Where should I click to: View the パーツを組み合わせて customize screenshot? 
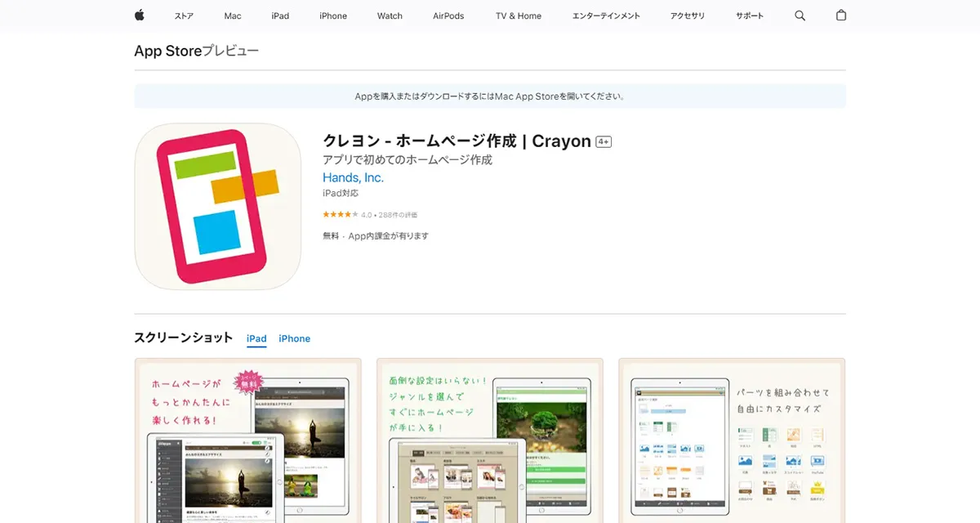[x=731, y=440]
